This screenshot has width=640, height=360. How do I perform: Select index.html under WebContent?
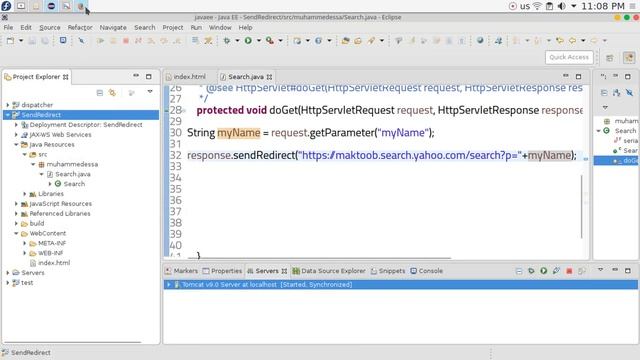pyautogui.click(x=54, y=263)
